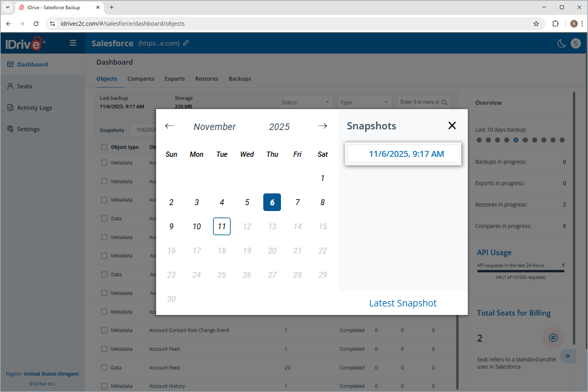Select November 10 on calendar
The width and height of the screenshot is (588, 392).
point(197,227)
